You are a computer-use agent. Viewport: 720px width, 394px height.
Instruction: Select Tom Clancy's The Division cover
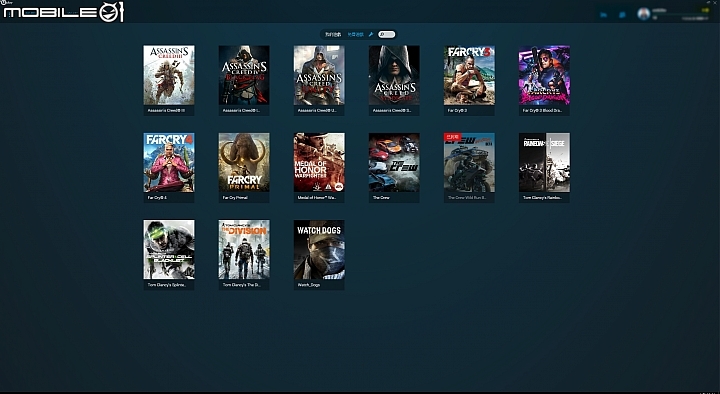click(x=244, y=249)
